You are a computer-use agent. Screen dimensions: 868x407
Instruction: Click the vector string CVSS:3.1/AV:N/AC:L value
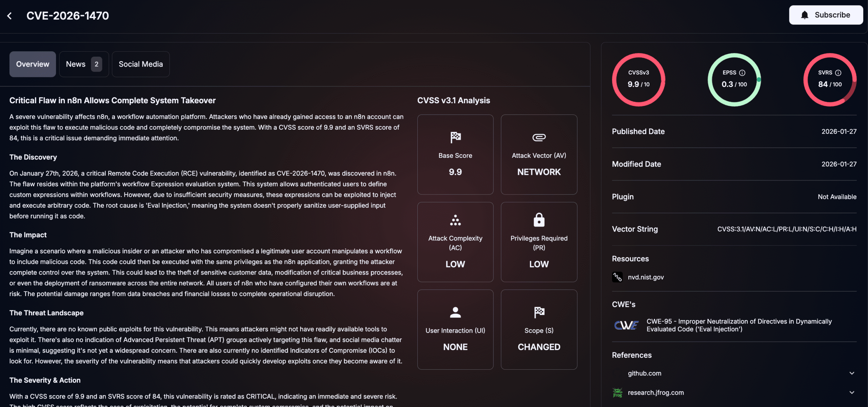click(787, 229)
